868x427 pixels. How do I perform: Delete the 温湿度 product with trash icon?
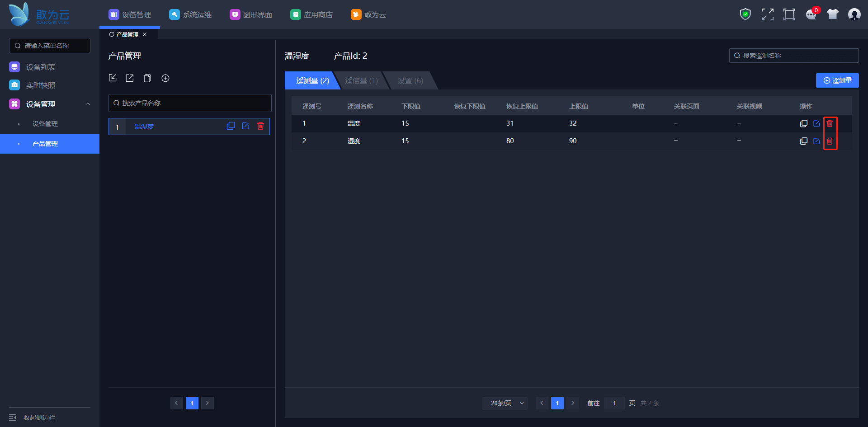pyautogui.click(x=260, y=126)
